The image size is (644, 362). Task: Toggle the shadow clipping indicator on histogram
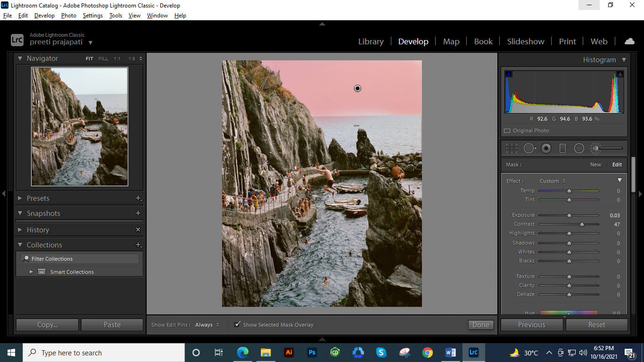pos(508,74)
